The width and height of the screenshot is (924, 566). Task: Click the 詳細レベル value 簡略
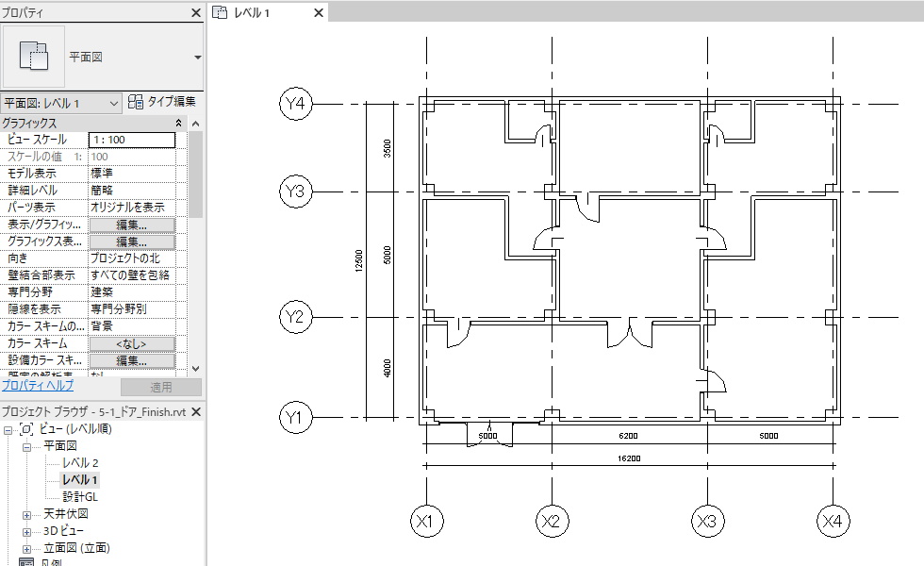pos(132,191)
